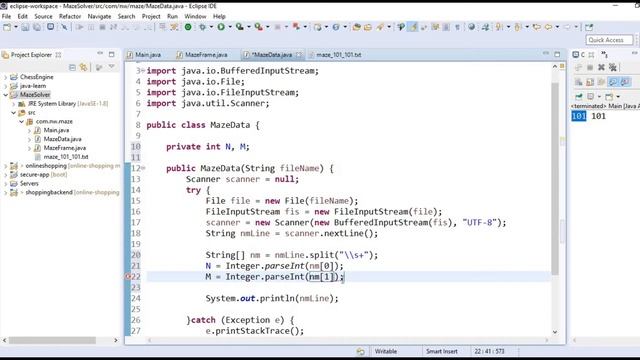The width and height of the screenshot is (640, 360).
Task: Click the Back navigation yellow arrow
Action: click(548, 27)
